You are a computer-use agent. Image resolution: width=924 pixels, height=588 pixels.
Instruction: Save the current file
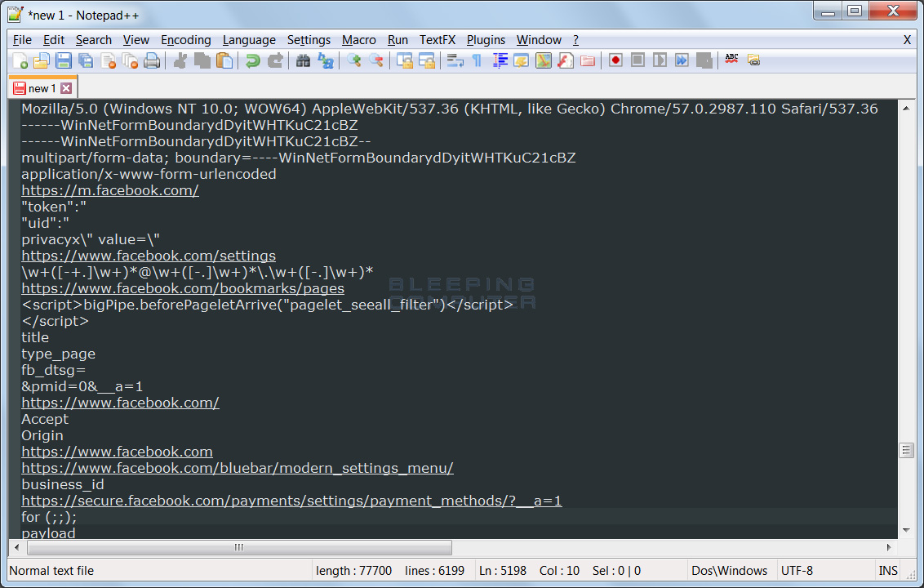click(x=64, y=60)
